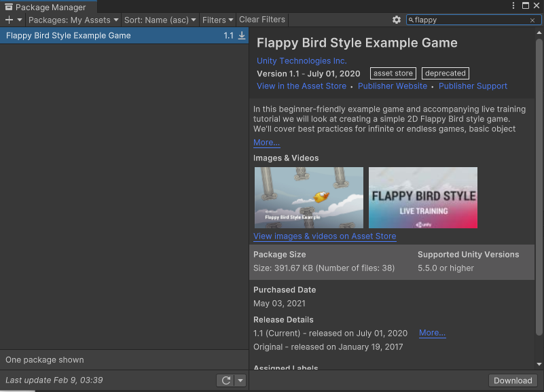Click '5.5.0 or higher' text
The width and height of the screenshot is (544, 392).
click(446, 268)
